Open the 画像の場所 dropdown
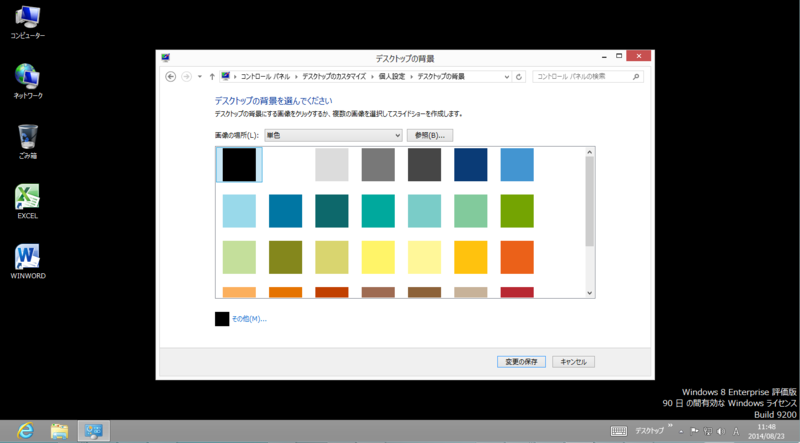Screen dimensions: 800x443 click(334, 135)
